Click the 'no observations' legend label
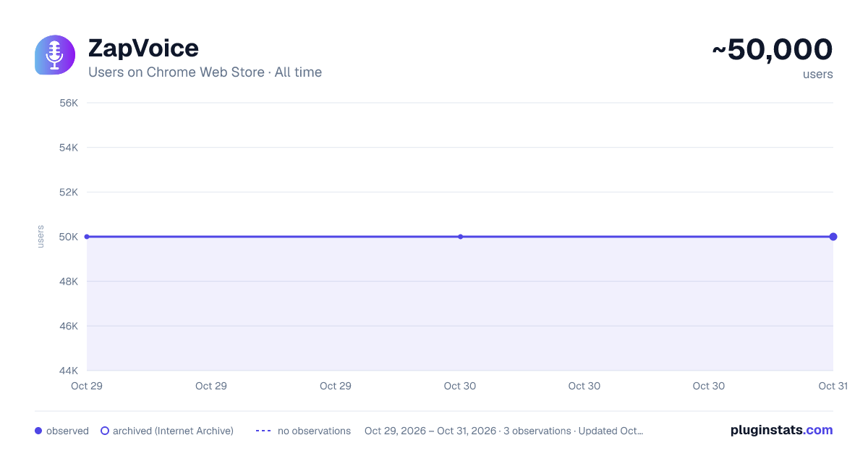The width and height of the screenshot is (868, 456). (314, 431)
